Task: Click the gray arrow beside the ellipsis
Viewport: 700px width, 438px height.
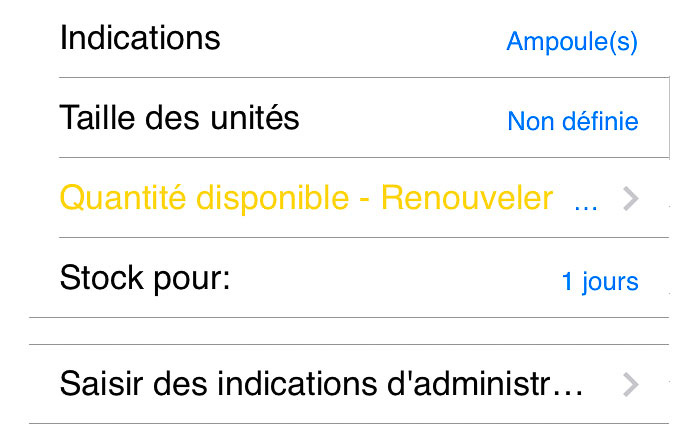Action: tap(630, 200)
